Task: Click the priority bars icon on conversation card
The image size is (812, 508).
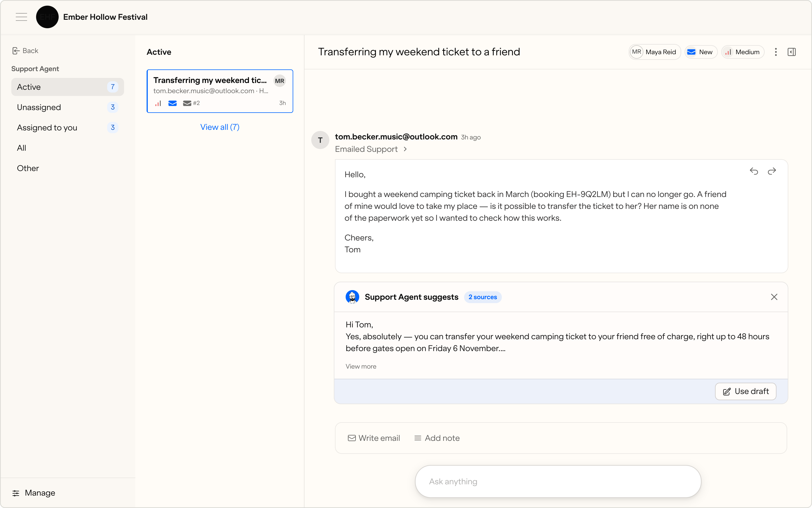Action: (158, 103)
